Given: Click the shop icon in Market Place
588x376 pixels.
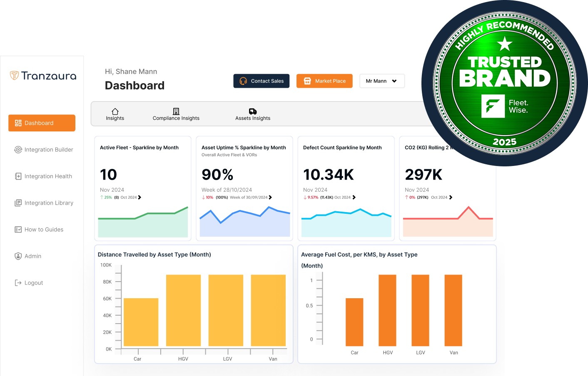Looking at the screenshot, I should click(307, 81).
